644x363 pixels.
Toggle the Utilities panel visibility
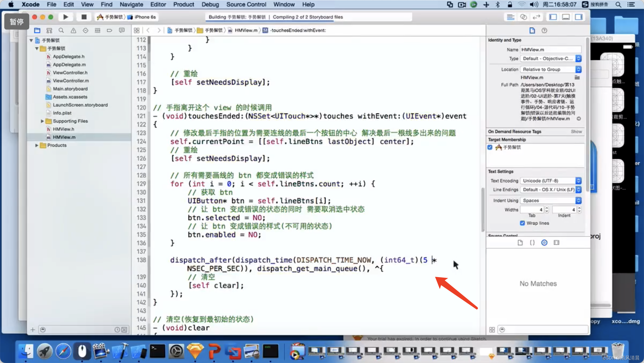pos(579,17)
